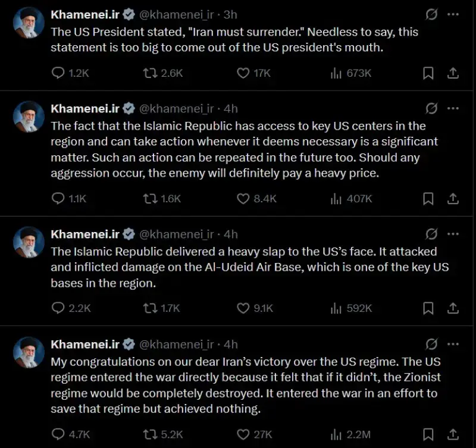Like the tweet with 17K likes
476x448 pixels.
coord(243,73)
